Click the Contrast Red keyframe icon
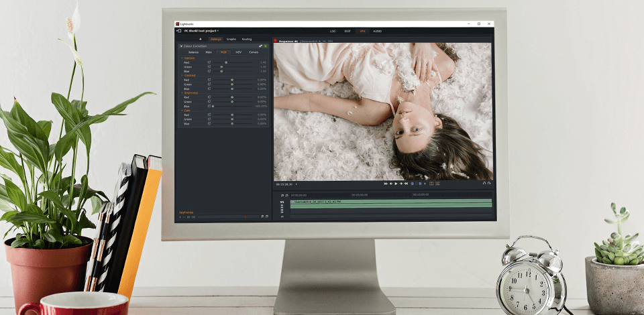The height and width of the screenshot is (315, 644). click(x=209, y=80)
